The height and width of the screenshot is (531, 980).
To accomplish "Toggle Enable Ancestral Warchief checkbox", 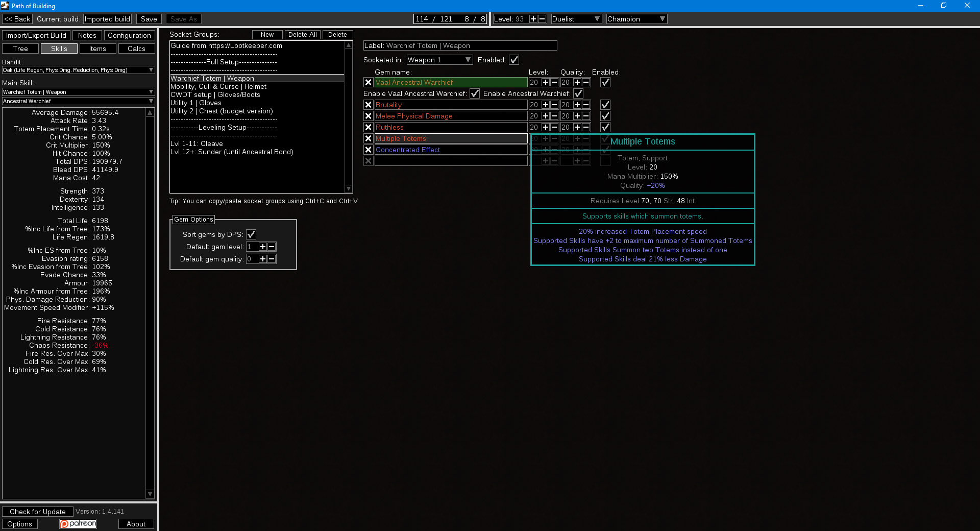I will tap(578, 93).
